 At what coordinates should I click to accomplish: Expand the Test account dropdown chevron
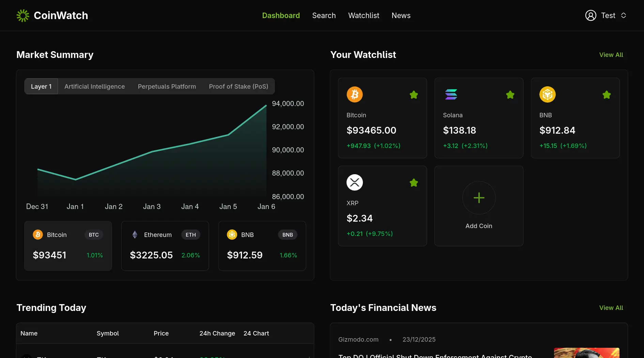pyautogui.click(x=623, y=16)
